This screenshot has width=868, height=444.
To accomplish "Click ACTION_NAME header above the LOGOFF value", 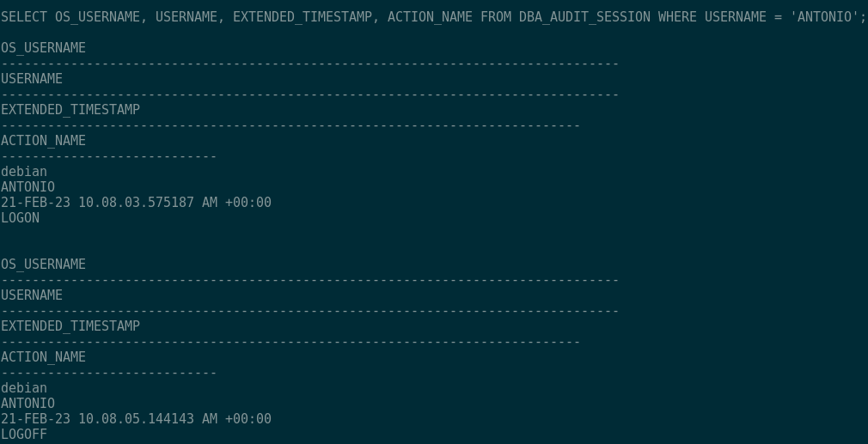I will click(43, 357).
